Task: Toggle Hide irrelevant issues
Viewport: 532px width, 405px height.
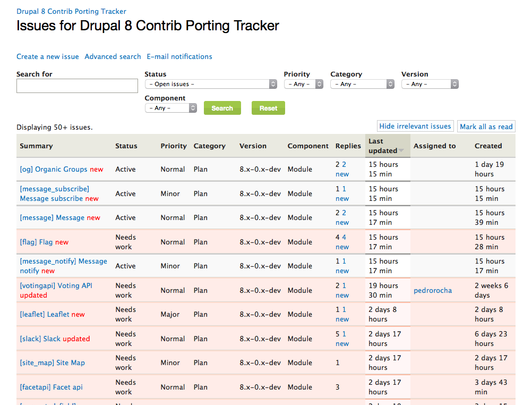Action: [415, 126]
